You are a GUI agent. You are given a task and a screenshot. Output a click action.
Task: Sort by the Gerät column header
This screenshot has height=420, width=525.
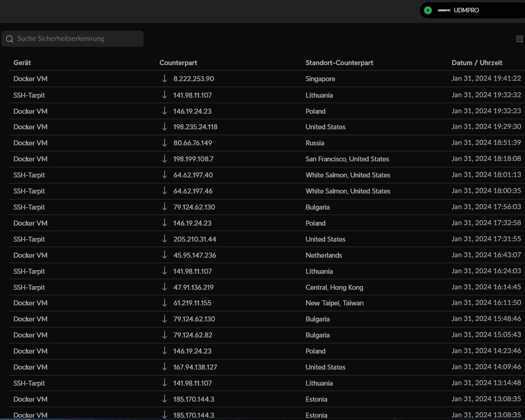coord(22,63)
